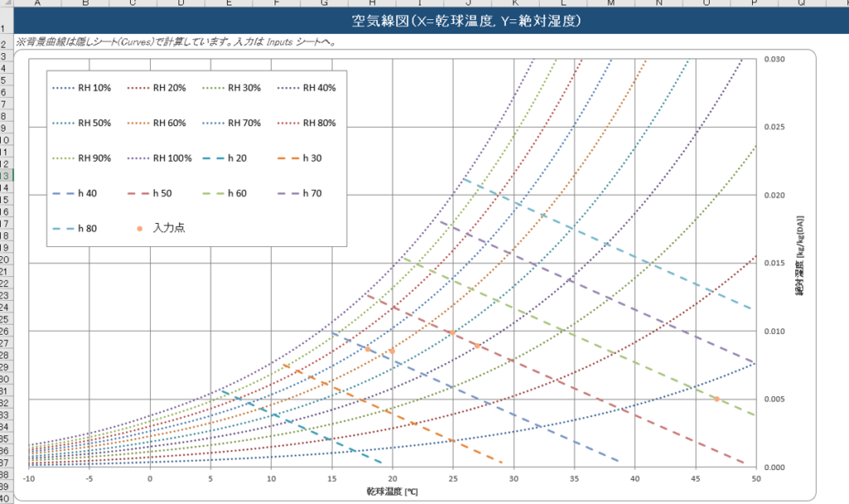
Task: Select column header A
Action: pos(39,3)
